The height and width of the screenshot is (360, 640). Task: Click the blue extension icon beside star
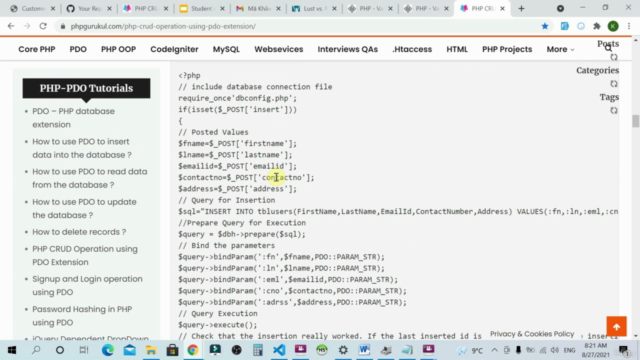click(564, 26)
